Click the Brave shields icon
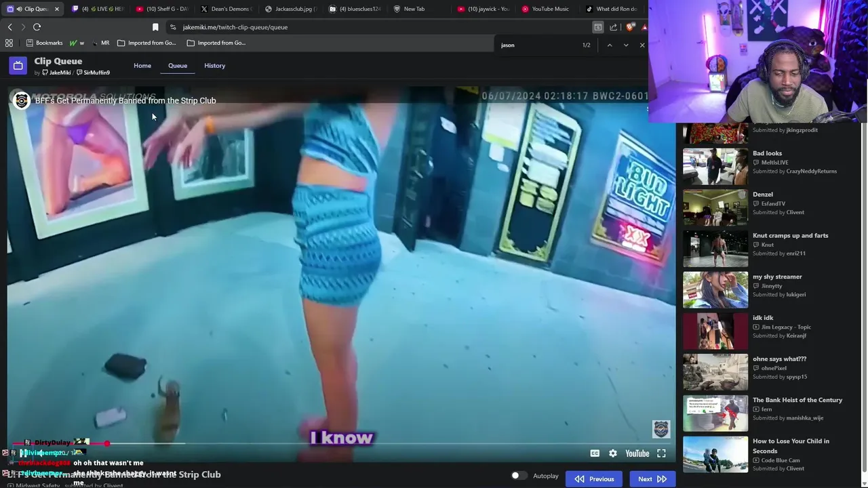The height and width of the screenshot is (488, 868). pyautogui.click(x=631, y=27)
